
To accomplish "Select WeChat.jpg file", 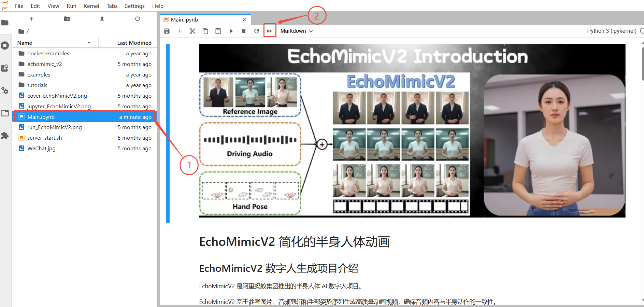I will [85, 149].
